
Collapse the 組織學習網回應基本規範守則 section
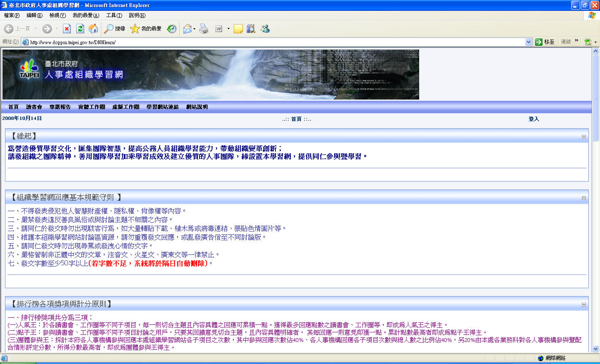(x=584, y=198)
